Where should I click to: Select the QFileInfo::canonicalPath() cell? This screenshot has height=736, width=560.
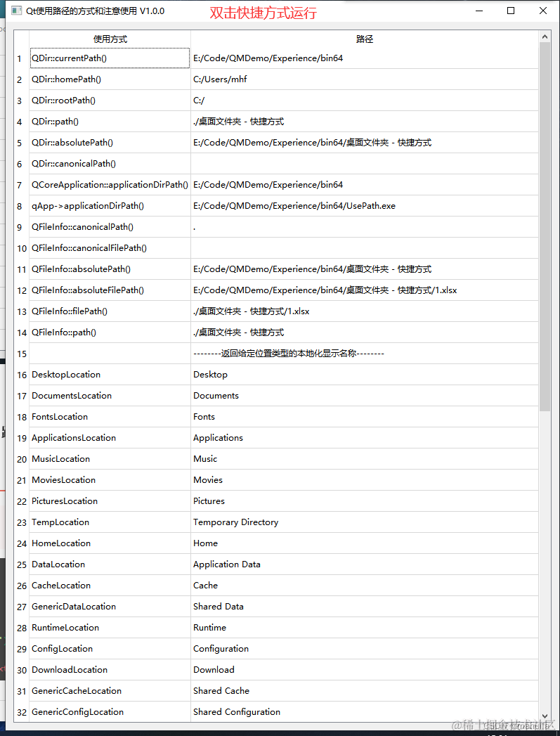click(x=110, y=227)
